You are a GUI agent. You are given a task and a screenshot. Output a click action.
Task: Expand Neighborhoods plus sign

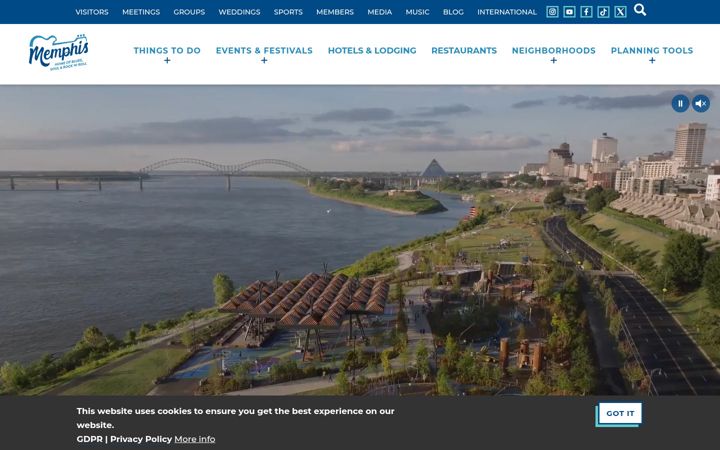pyautogui.click(x=553, y=61)
